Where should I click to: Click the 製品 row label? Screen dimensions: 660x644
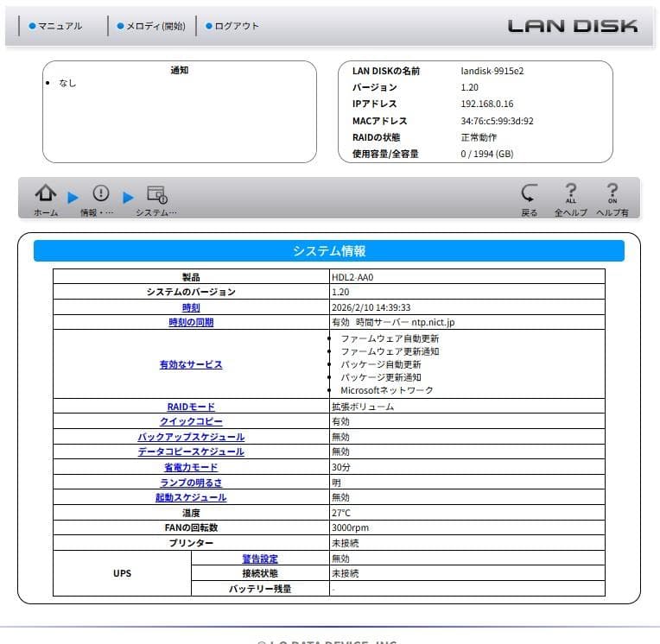(191, 277)
